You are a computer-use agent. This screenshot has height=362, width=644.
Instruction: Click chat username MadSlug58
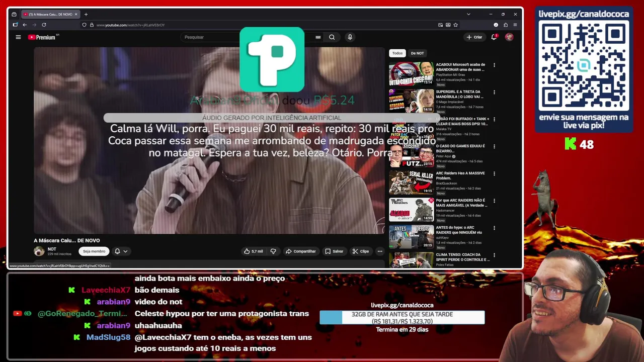click(108, 337)
